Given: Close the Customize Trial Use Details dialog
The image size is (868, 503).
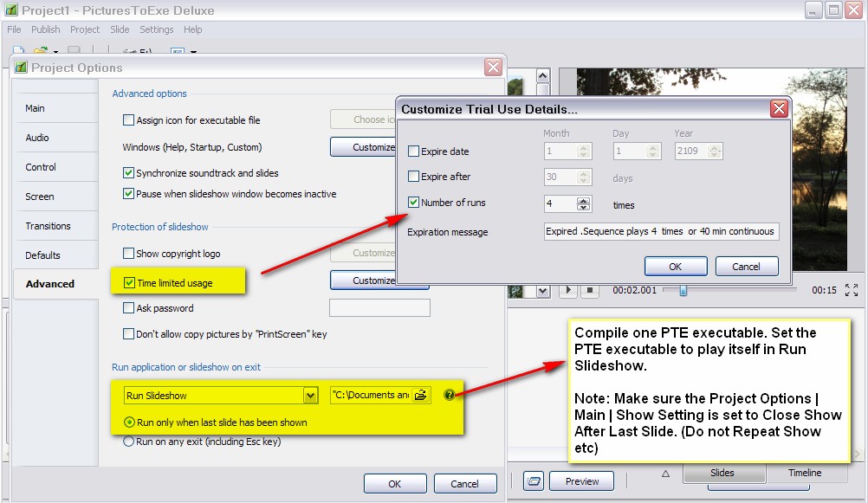Looking at the screenshot, I should (x=779, y=108).
